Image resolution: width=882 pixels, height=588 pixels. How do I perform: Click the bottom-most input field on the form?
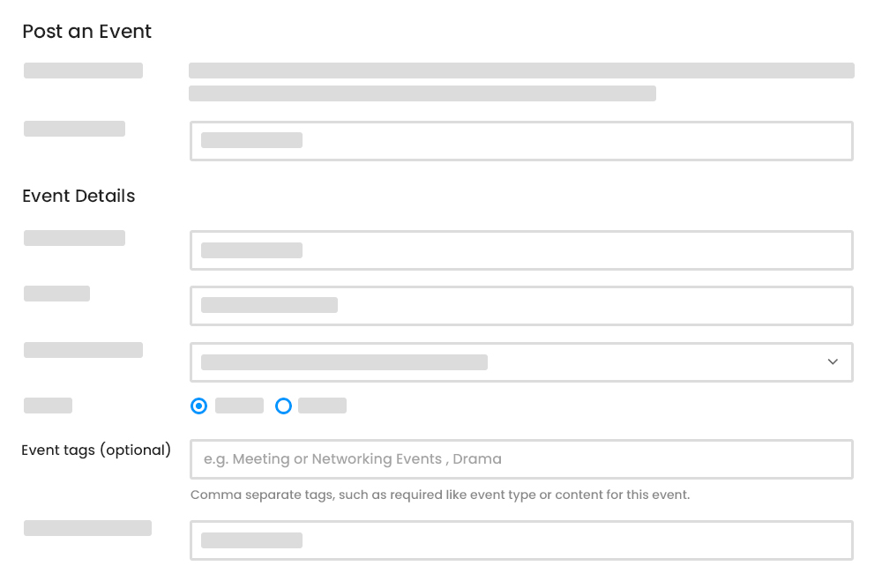[x=520, y=540]
